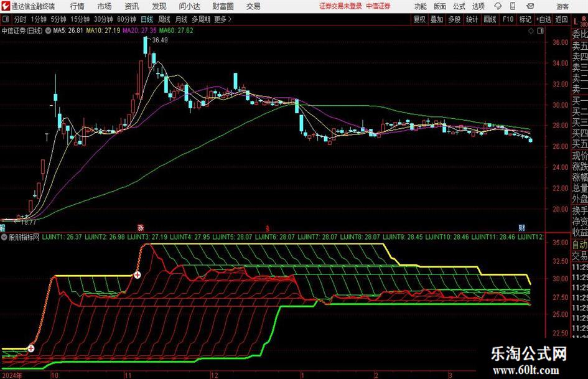Switch to the 月线 monthly tab
The image size is (588, 379).
point(182,19)
